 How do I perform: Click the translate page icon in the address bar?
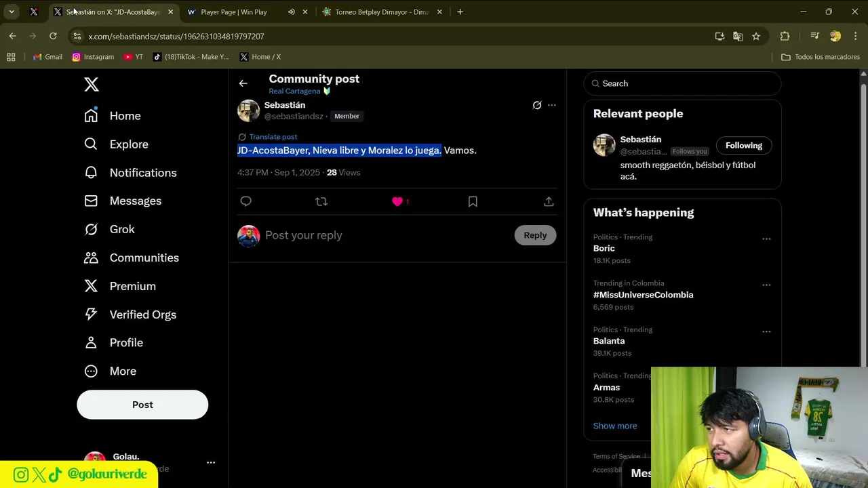[x=738, y=36]
